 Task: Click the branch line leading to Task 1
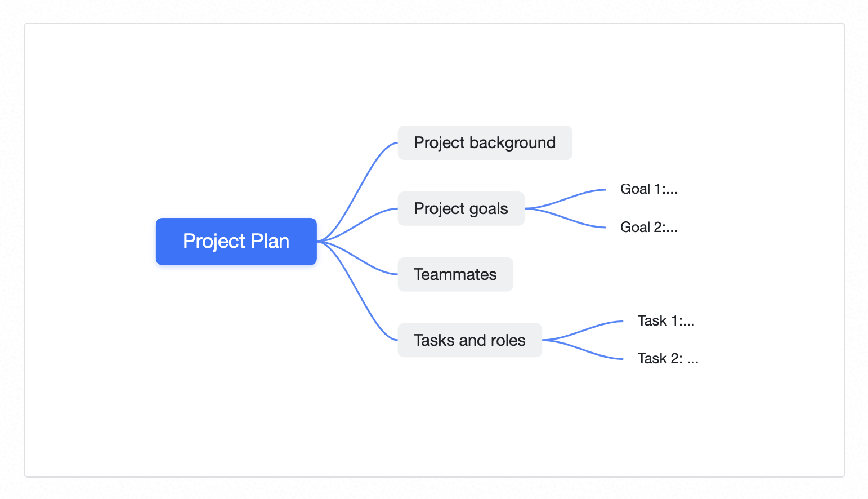(x=585, y=329)
